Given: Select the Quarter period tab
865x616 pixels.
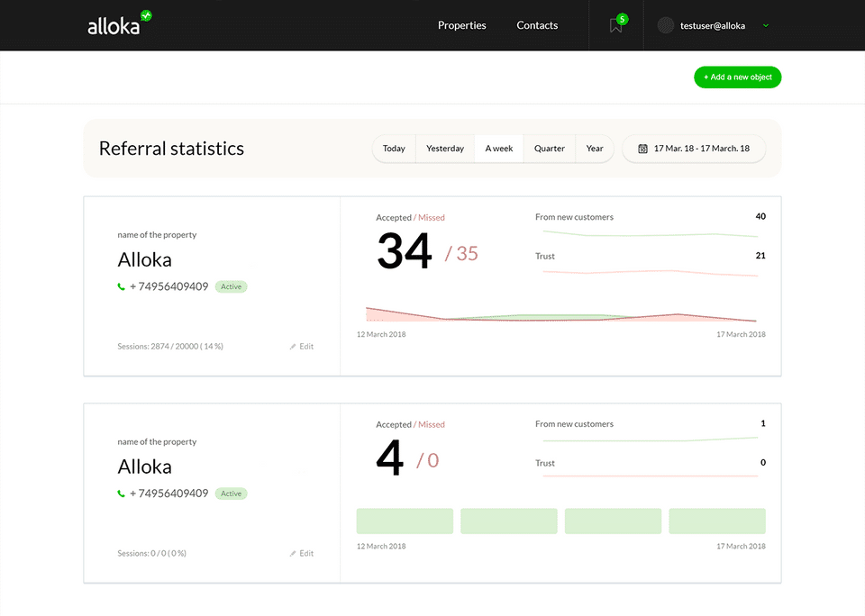Looking at the screenshot, I should (550, 149).
